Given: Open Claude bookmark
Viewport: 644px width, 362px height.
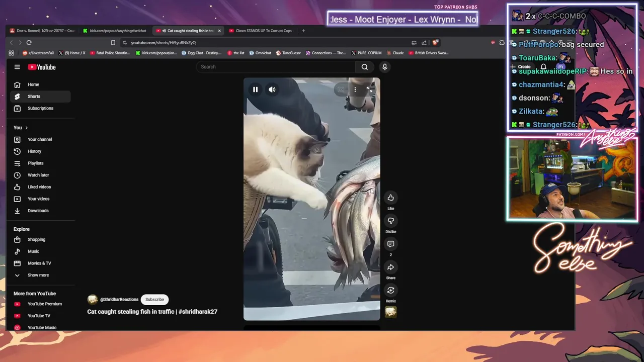Looking at the screenshot, I should coord(395,53).
